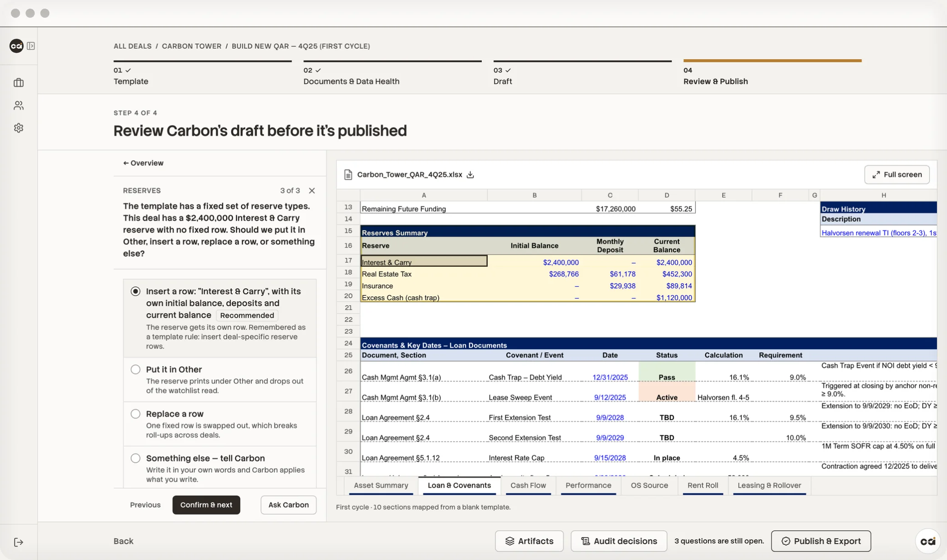
Task: Switch to the Asset Summary sheet tab
Action: pos(381,485)
